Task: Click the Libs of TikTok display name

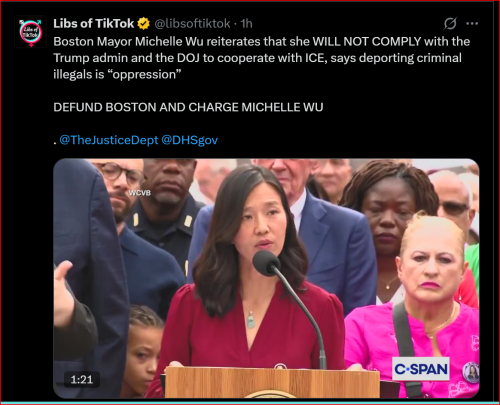Action: click(x=94, y=24)
